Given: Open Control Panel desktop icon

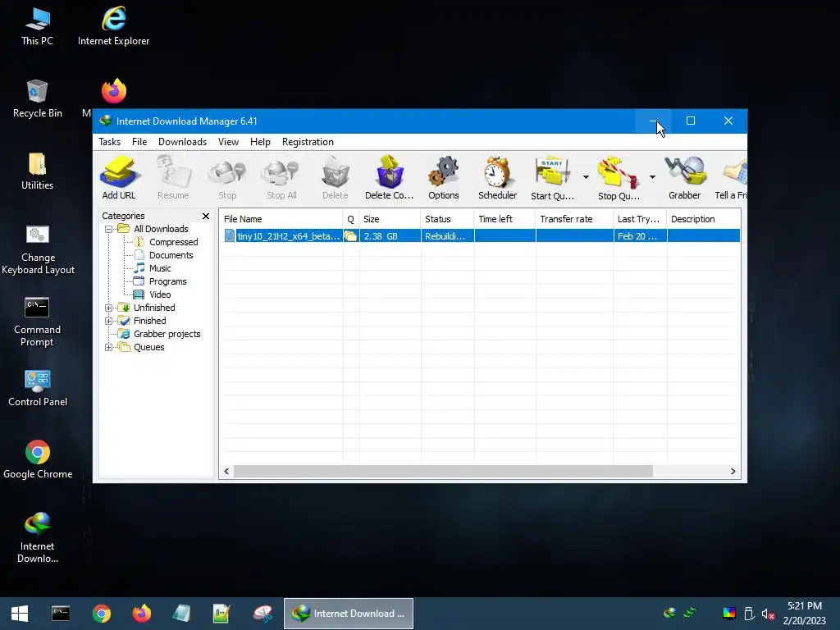Looking at the screenshot, I should (x=38, y=388).
